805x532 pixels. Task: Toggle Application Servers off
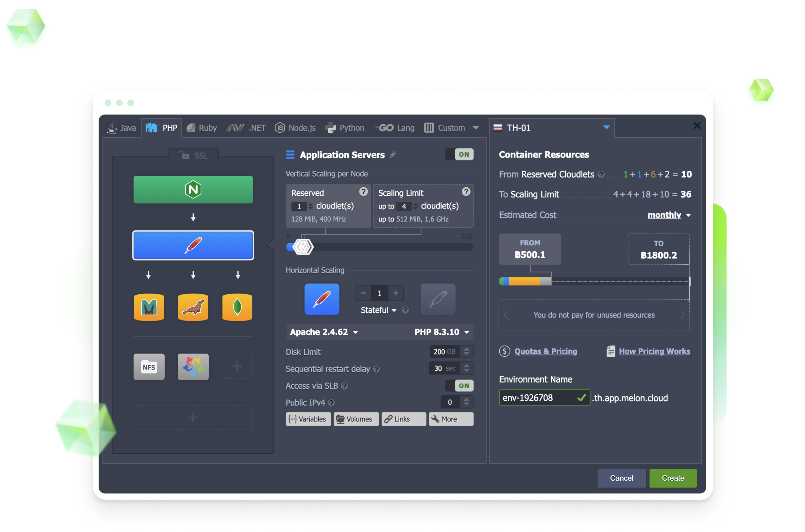[x=459, y=154]
